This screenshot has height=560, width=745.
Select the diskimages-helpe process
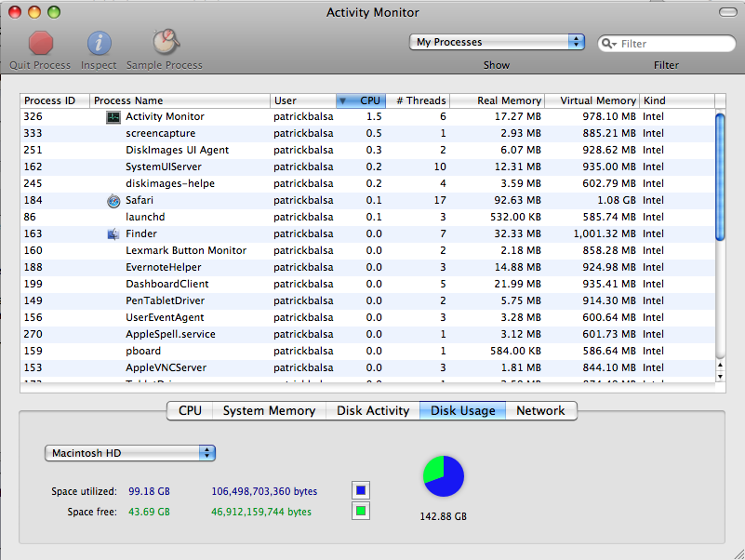click(367, 183)
